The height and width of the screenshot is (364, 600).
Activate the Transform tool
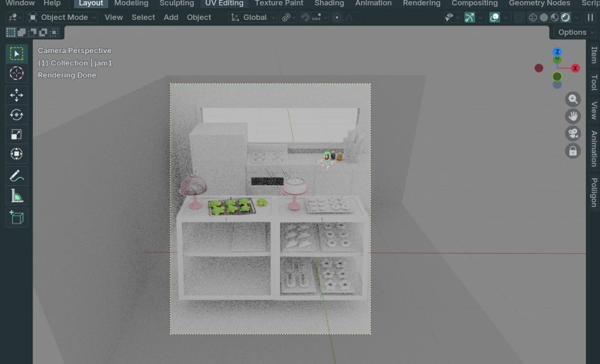point(17,154)
